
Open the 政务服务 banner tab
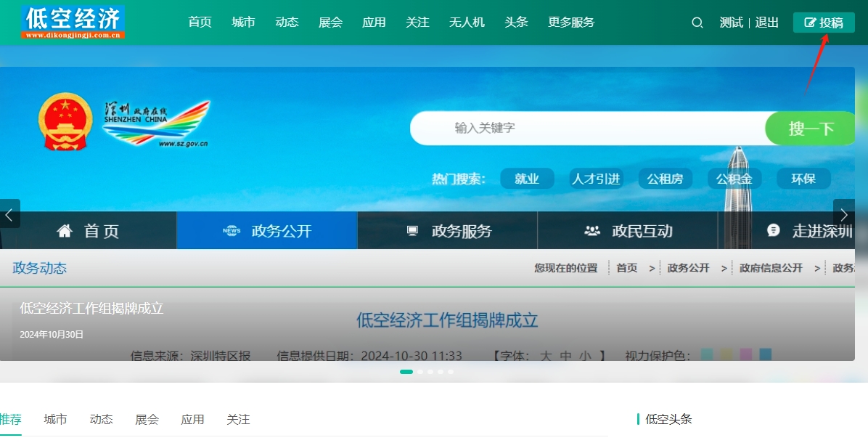(x=447, y=230)
